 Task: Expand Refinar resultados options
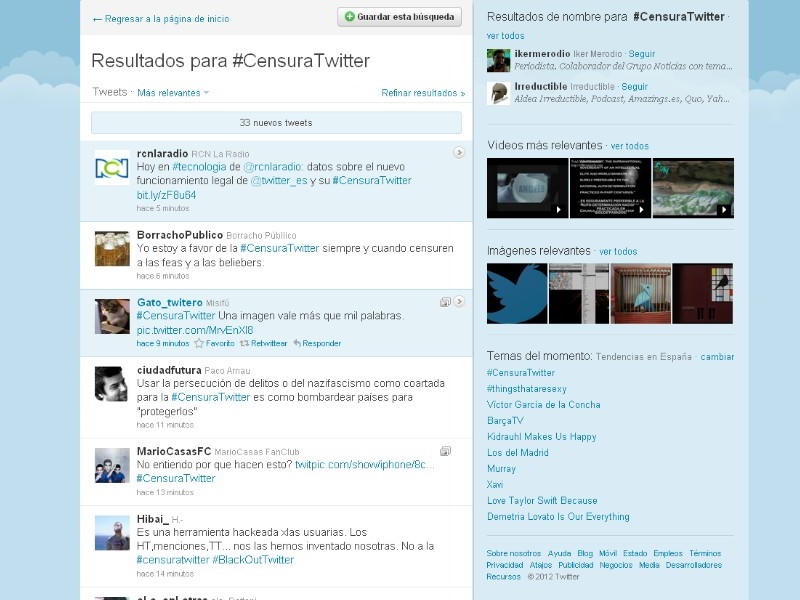423,93
